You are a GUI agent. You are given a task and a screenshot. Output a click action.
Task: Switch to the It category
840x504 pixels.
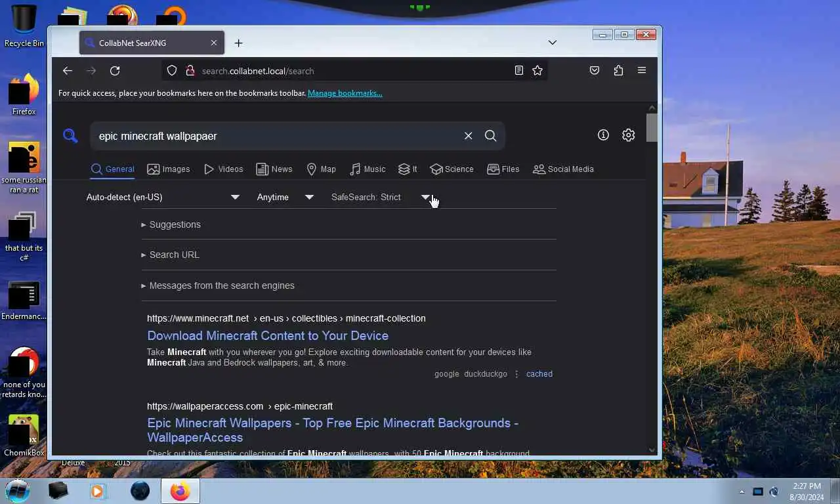[408, 169]
